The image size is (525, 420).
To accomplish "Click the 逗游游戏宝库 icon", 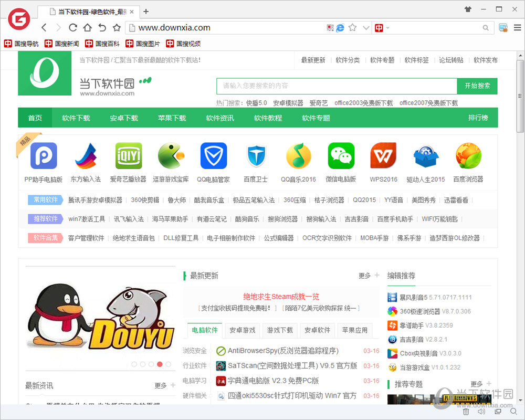I will click(171, 156).
